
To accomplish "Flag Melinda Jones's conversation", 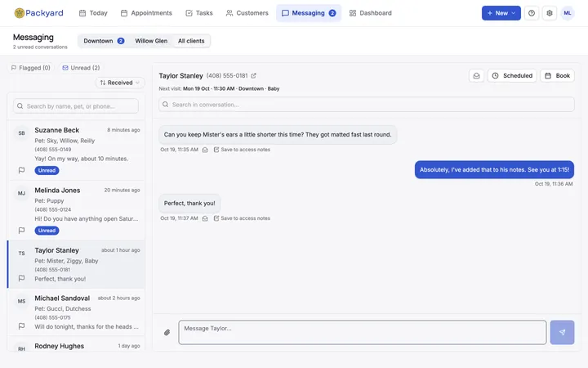I will pyautogui.click(x=22, y=230).
